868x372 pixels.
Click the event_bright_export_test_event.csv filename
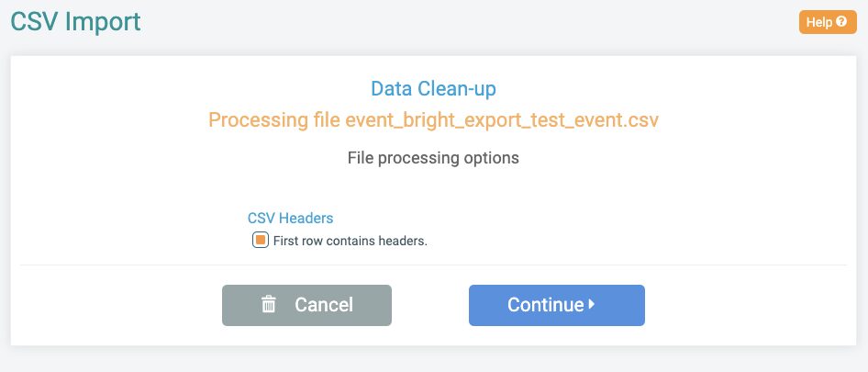pos(502,120)
